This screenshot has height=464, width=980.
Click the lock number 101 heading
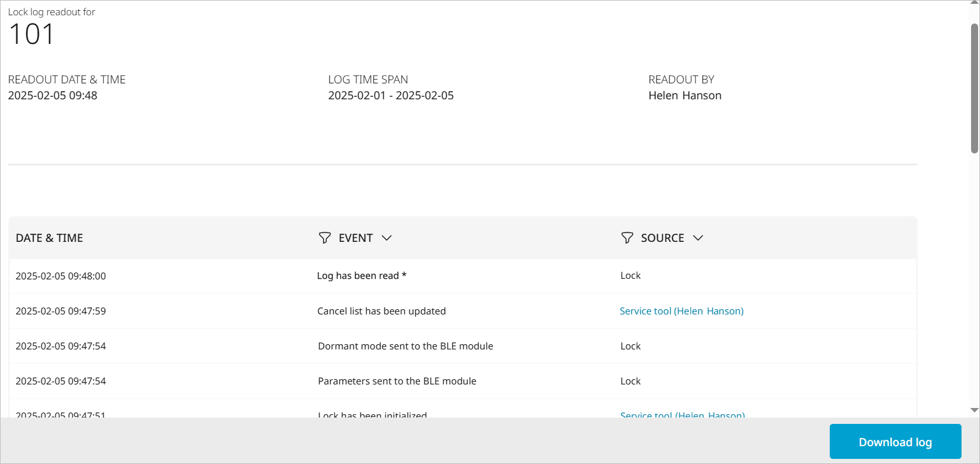click(x=32, y=34)
